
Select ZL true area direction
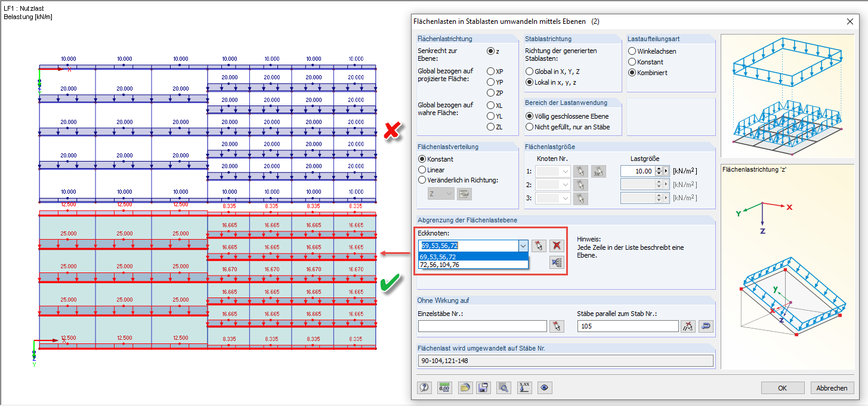[x=491, y=127]
